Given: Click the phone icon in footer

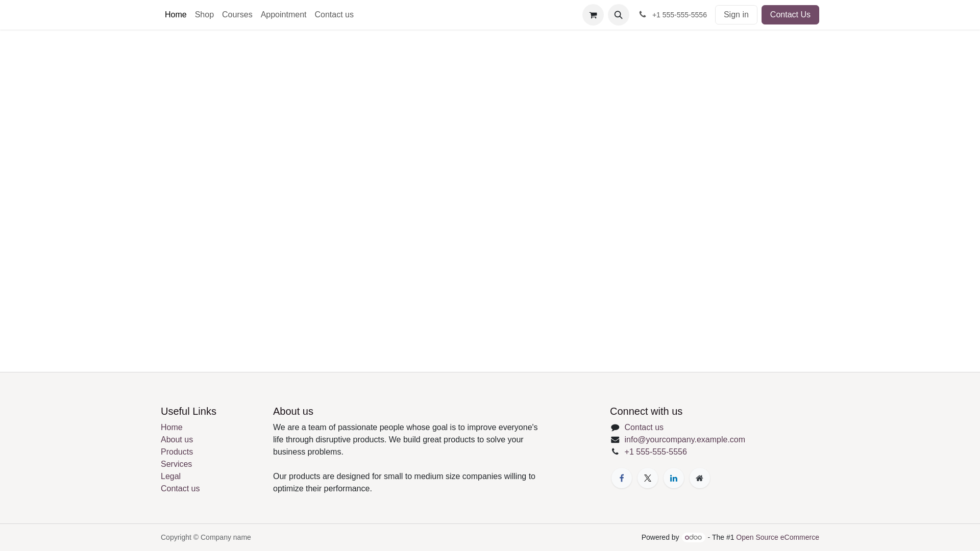Looking at the screenshot, I should tap(615, 452).
